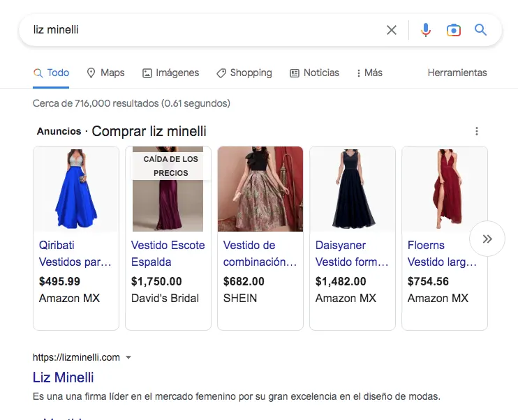Open the Qiribati Vestidos product link
Screen dimensions: 518x420
click(x=75, y=254)
